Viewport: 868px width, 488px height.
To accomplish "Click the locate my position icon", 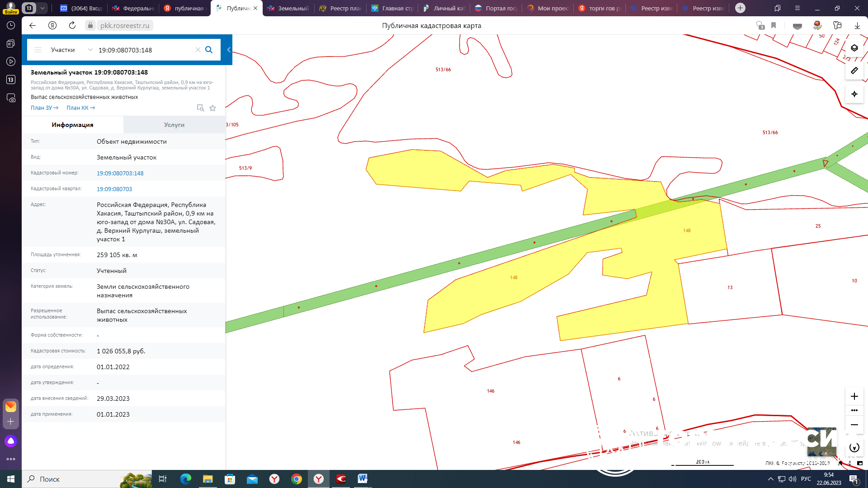I will (x=854, y=94).
